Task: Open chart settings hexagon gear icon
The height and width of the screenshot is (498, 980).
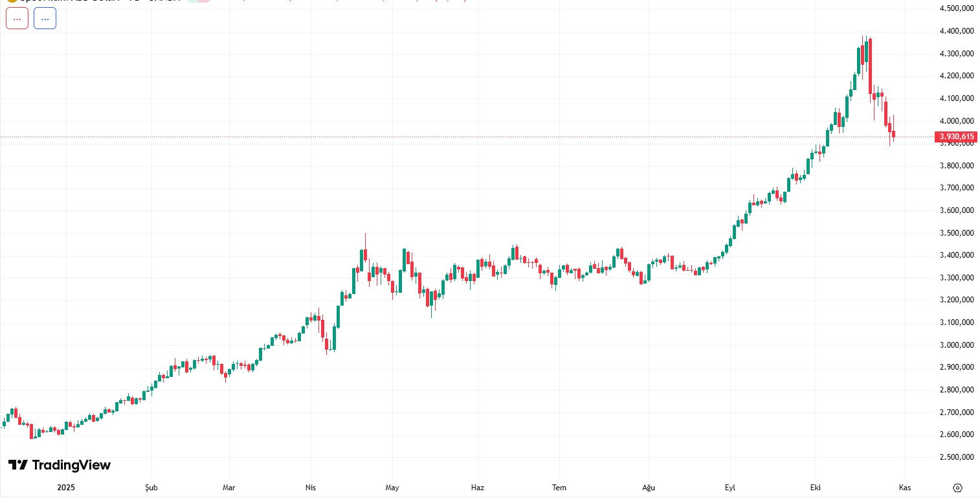Action: coord(958,488)
